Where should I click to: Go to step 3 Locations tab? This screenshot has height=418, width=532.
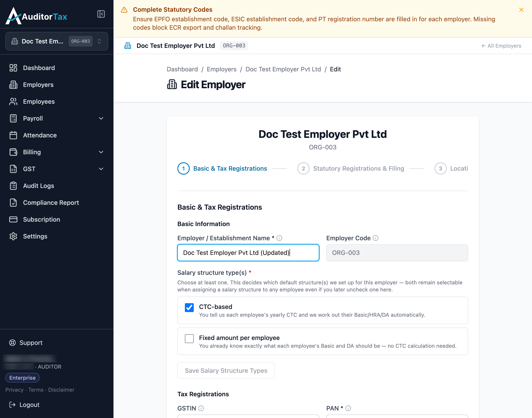click(x=451, y=169)
